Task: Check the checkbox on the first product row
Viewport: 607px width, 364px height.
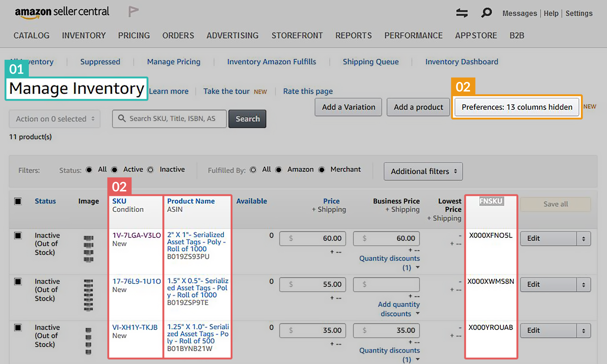Action: click(18, 235)
